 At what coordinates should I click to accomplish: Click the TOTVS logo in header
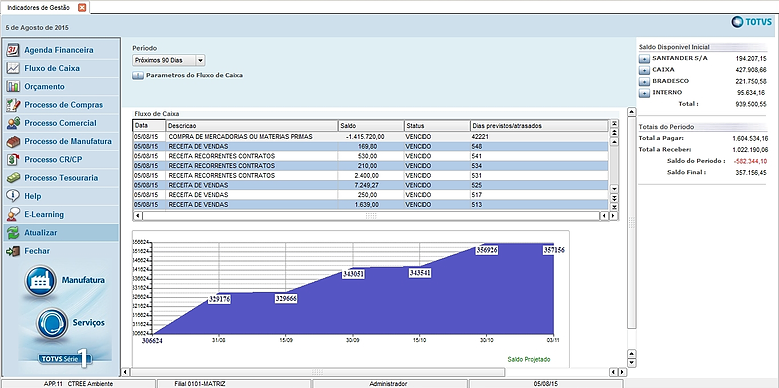pos(752,22)
